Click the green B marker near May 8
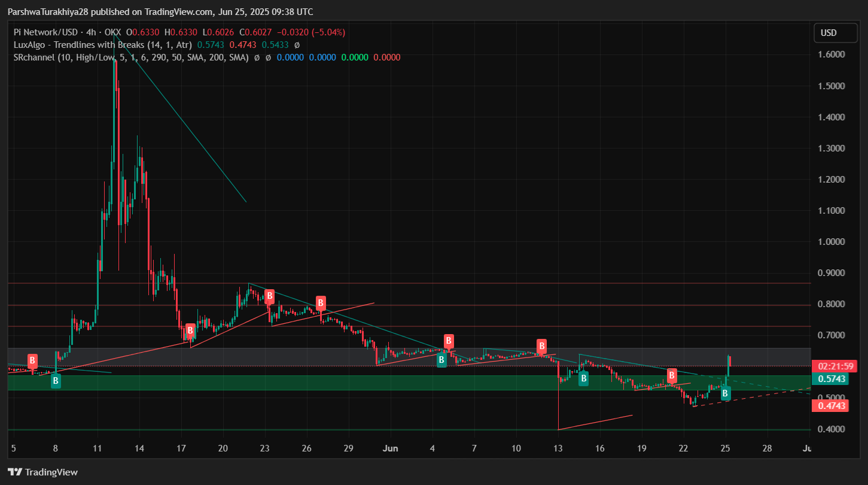Viewport: 868px width, 485px height. coord(56,380)
